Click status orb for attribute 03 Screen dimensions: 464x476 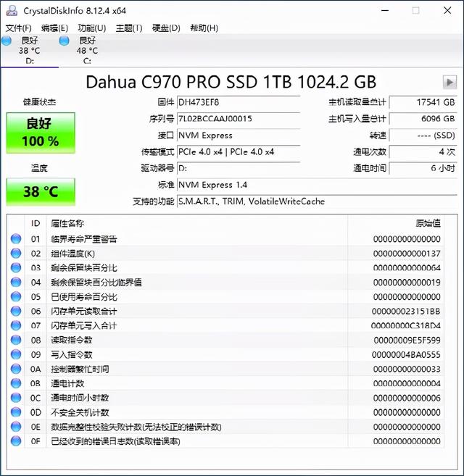[x=16, y=268]
